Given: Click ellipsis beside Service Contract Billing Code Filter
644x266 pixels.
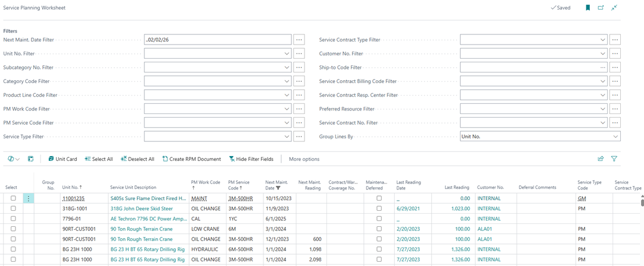Looking at the screenshot, I should coord(615,81).
